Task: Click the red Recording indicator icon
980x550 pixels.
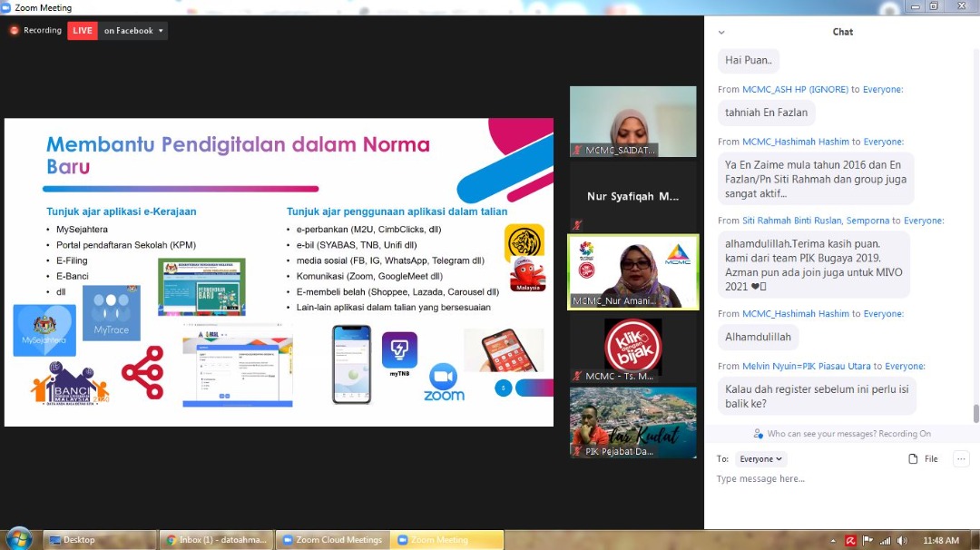Action: coord(14,30)
